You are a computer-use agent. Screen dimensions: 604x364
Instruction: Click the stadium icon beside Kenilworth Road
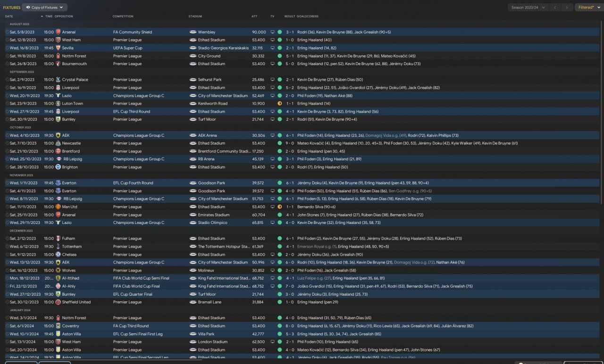[x=193, y=104]
